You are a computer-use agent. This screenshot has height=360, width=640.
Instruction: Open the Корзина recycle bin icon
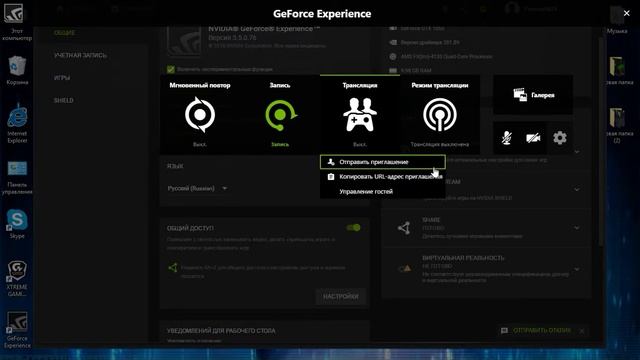[17, 70]
